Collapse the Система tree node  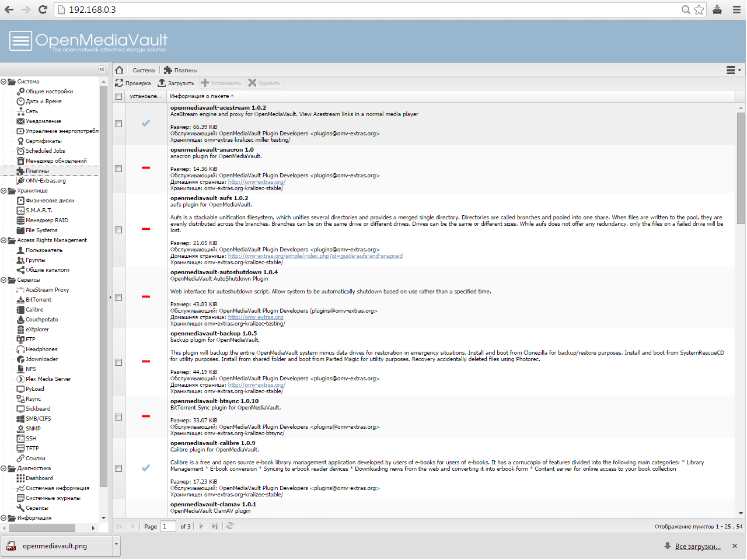tap(4, 82)
